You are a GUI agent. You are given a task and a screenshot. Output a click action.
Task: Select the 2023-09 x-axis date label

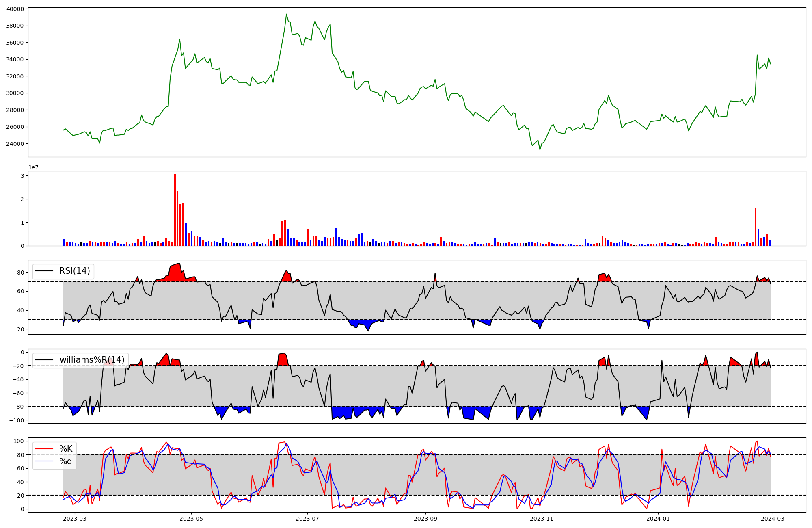pyautogui.click(x=425, y=519)
